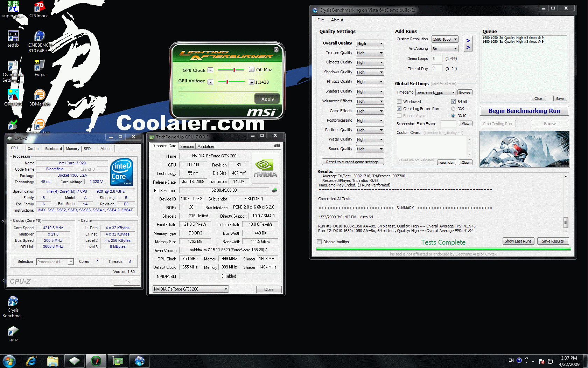Image resolution: width=588 pixels, height=368 pixels.
Task: Open the OverClock Setting desktop icon
Action: click(x=13, y=71)
